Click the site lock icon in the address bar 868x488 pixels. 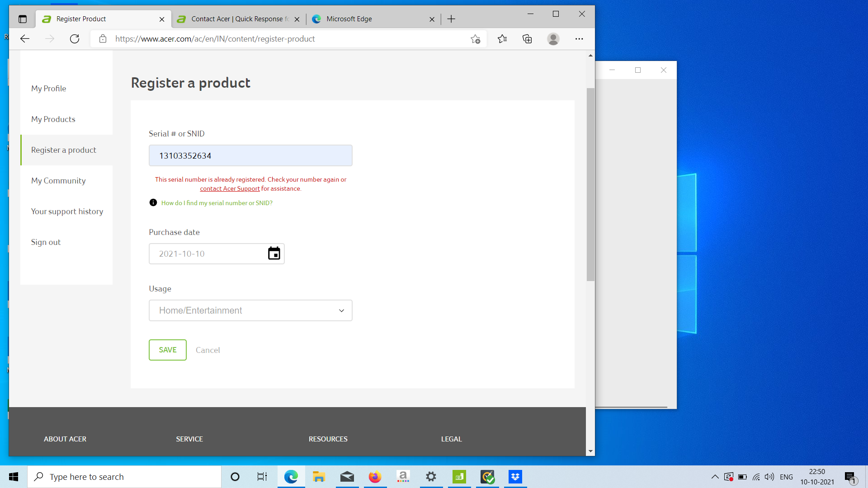click(103, 39)
